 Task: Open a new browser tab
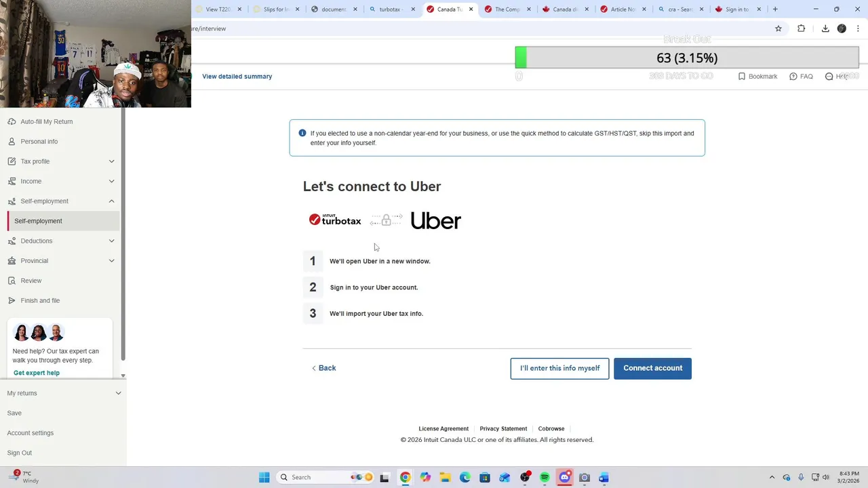tap(775, 9)
